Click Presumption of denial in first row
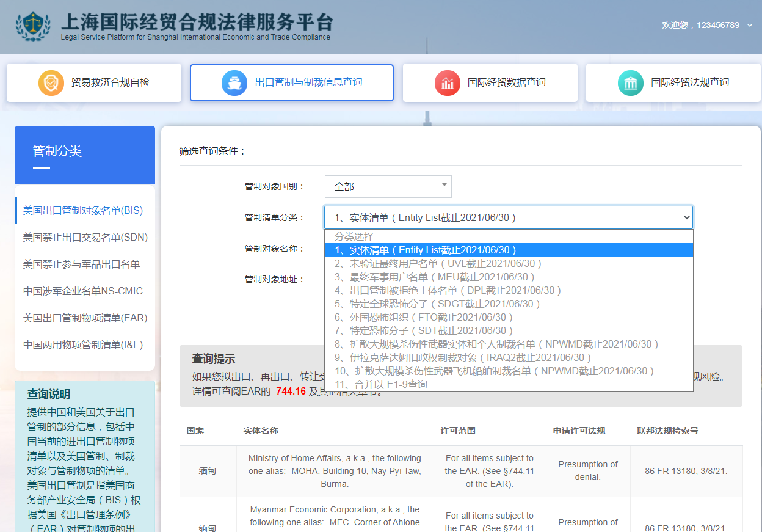Screen dimensions: 762x532 587,471
